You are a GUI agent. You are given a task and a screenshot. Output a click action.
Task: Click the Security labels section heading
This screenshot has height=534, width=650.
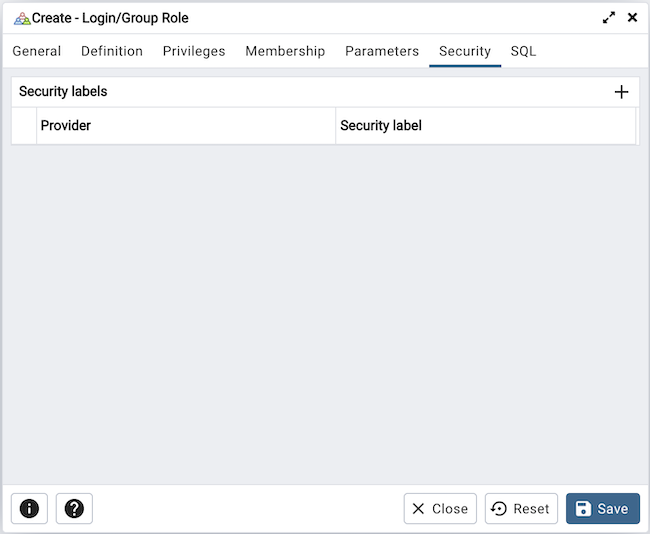pyautogui.click(x=63, y=92)
